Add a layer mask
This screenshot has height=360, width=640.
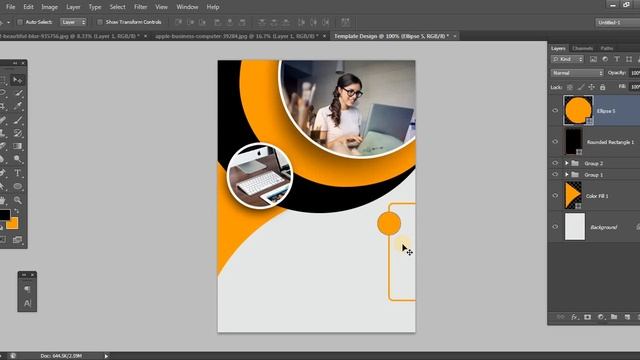click(587, 317)
